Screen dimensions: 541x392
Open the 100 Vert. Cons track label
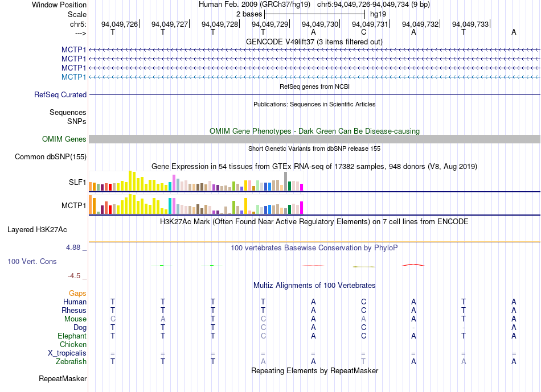(x=32, y=261)
